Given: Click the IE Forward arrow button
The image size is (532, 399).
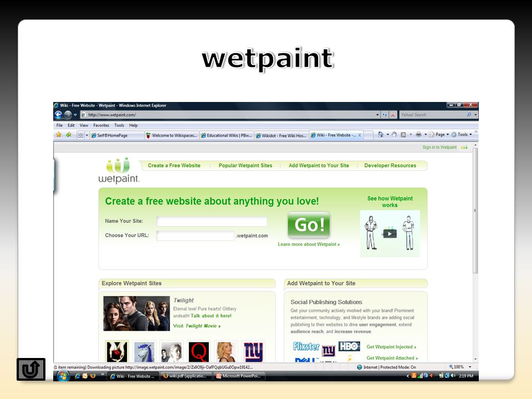Looking at the screenshot, I should 68,115.
